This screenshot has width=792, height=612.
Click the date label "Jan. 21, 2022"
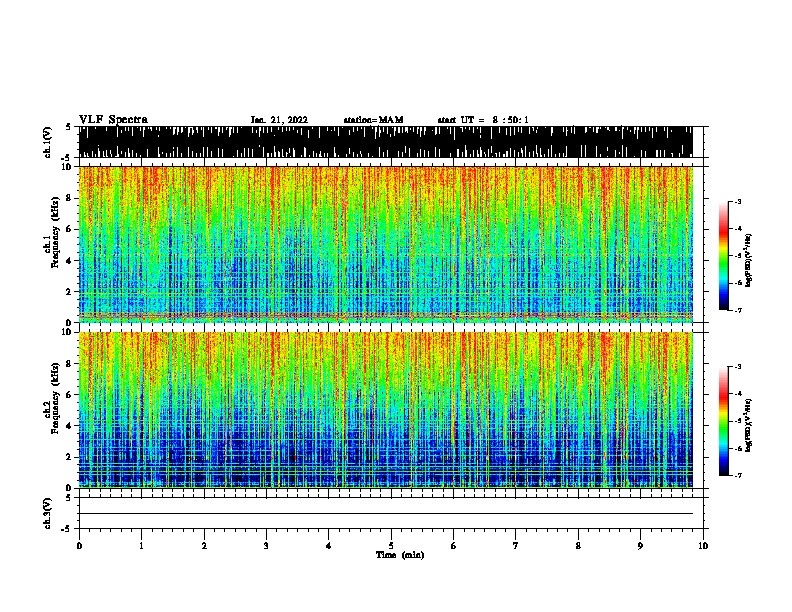(279, 120)
